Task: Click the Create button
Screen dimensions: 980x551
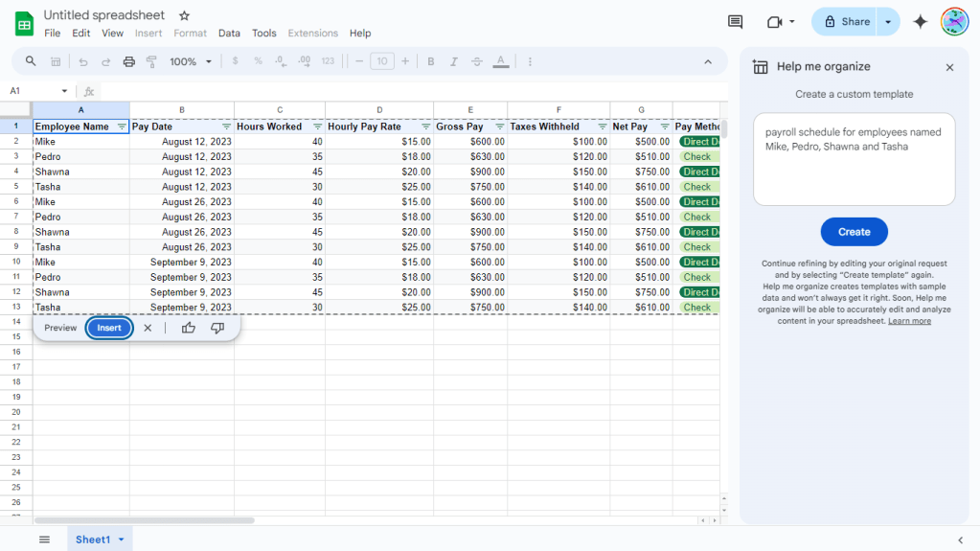Action: pyautogui.click(x=854, y=231)
